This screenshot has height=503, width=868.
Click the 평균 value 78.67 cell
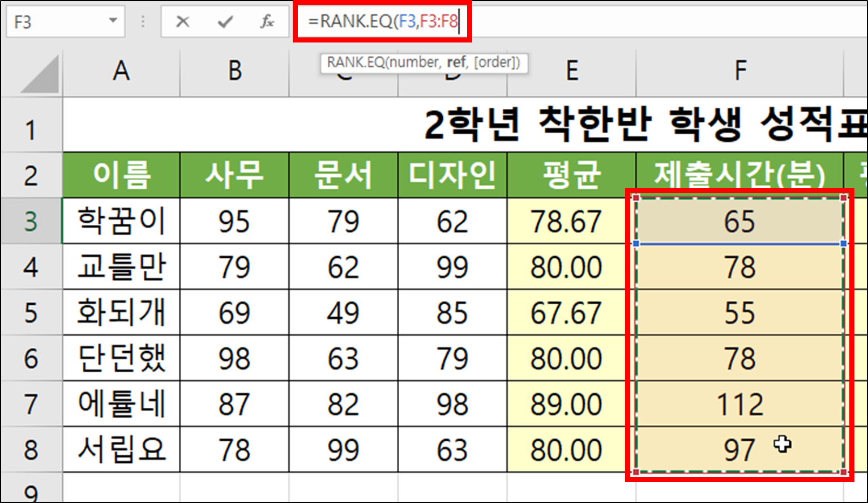571,221
